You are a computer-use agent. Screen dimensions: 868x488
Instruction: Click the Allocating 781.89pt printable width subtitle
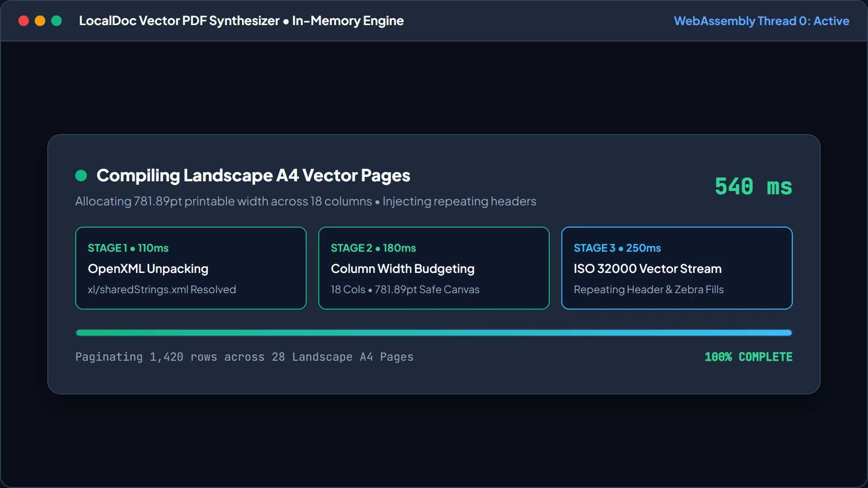[x=306, y=201]
